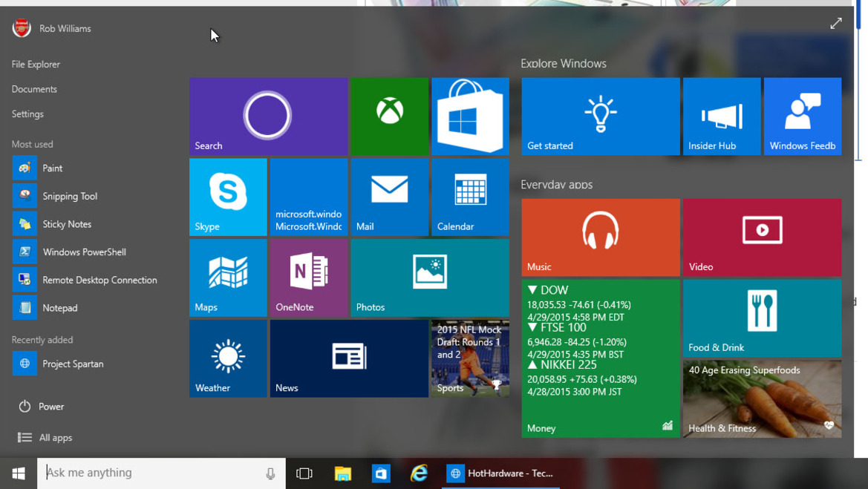Launch the Video tile

tap(763, 237)
